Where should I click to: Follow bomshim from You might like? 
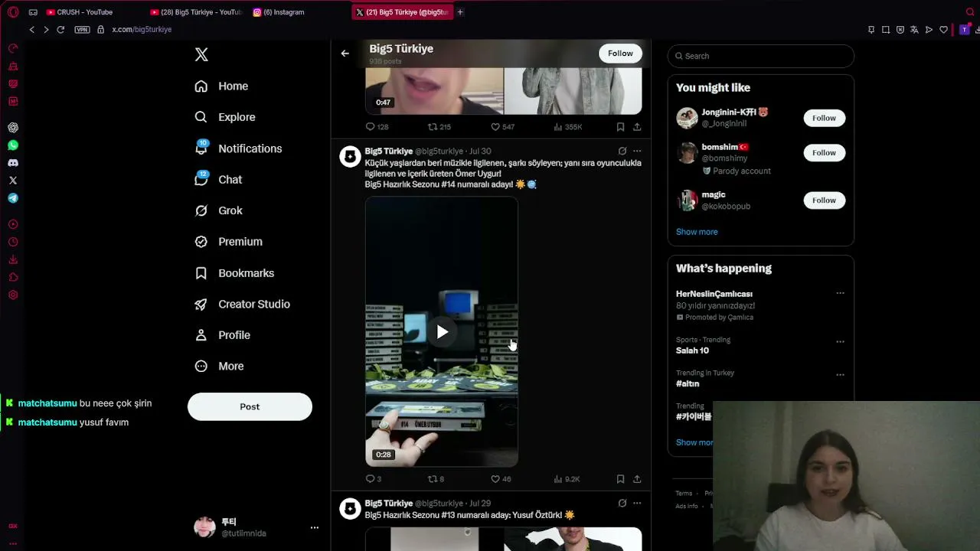tap(824, 153)
